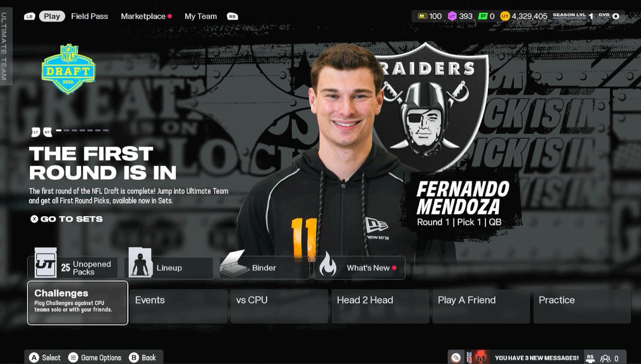The image size is (641, 364).
Task: Click the NFL Draft 2026 logo
Action: click(68, 69)
